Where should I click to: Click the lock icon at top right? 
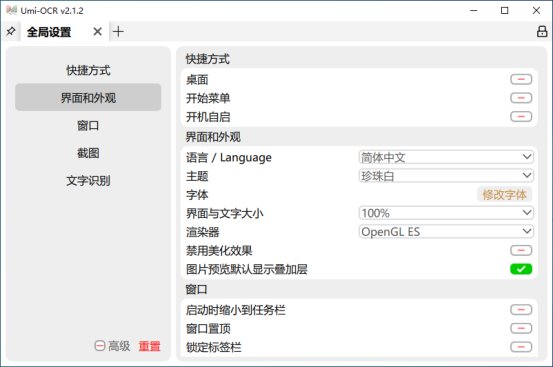pos(542,31)
